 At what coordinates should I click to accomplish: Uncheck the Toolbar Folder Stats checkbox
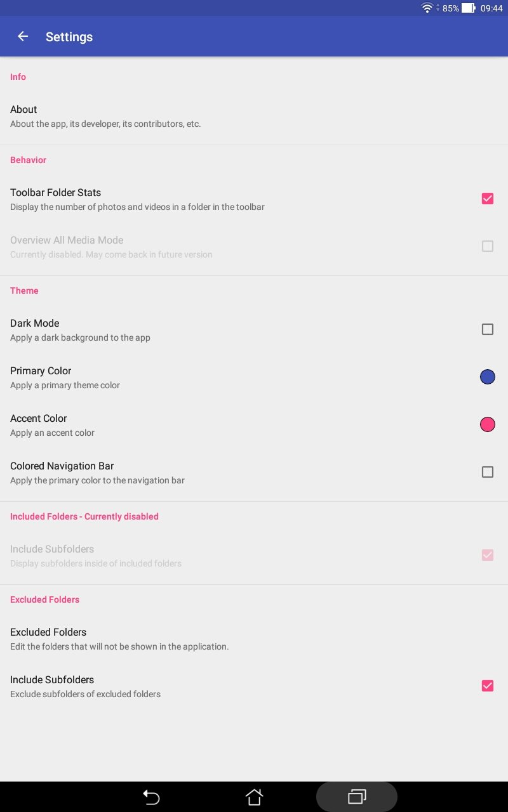[488, 199]
